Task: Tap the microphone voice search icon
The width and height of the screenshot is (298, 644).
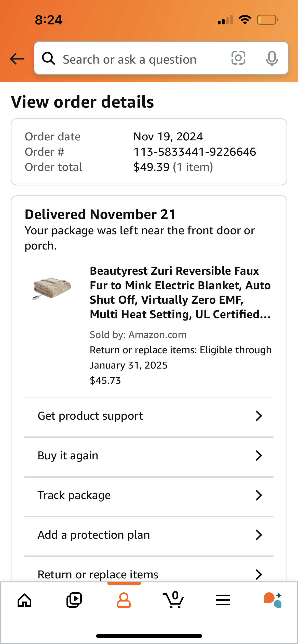Action: tap(272, 58)
